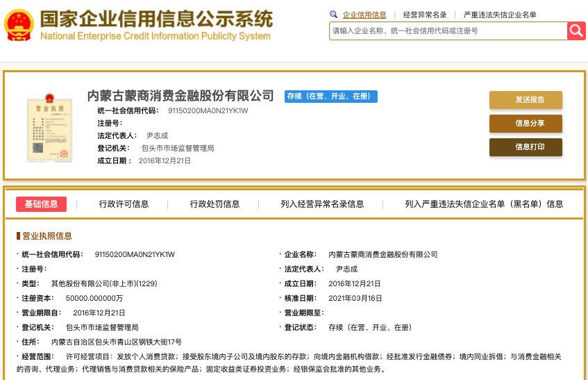Click registered capital 50000.000000万
Image resolution: width=588 pixels, height=380 pixels.
(x=94, y=298)
